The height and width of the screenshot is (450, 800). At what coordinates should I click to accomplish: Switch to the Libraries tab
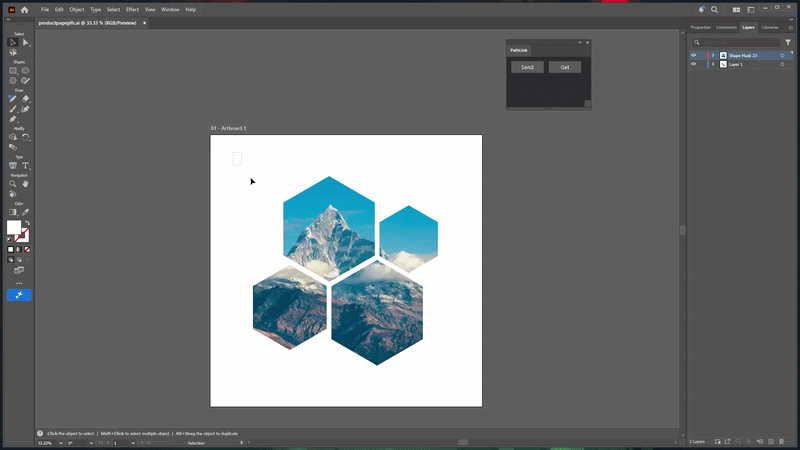[770, 28]
